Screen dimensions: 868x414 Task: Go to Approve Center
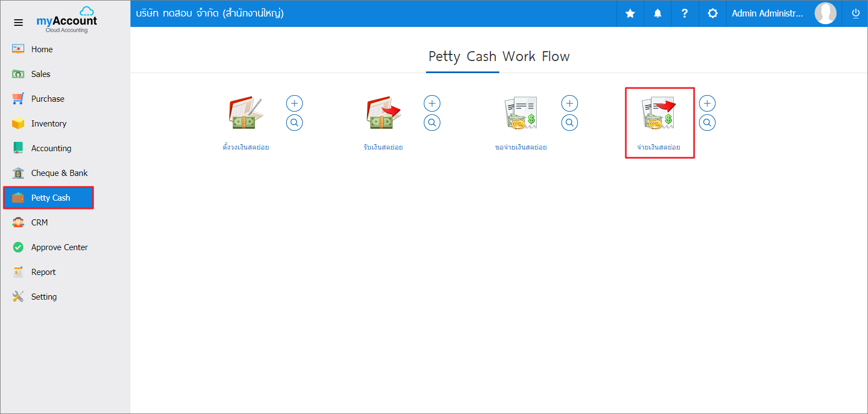pos(59,247)
